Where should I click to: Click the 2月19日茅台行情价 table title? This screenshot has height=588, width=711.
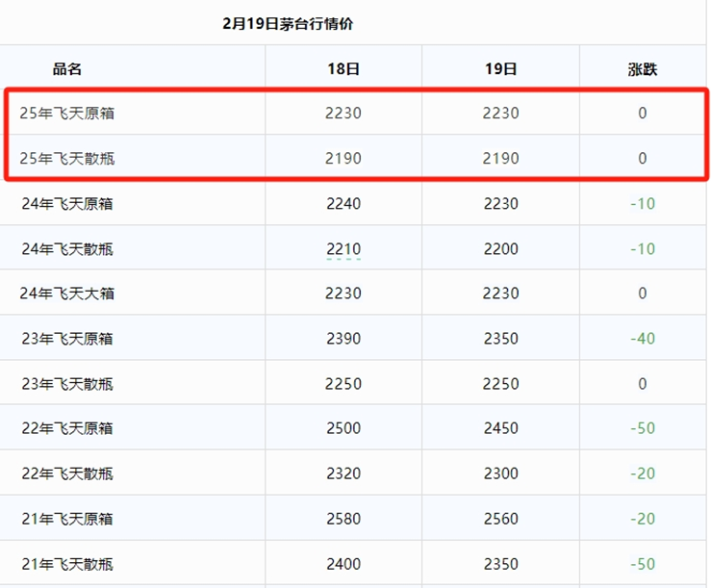[x=288, y=23]
